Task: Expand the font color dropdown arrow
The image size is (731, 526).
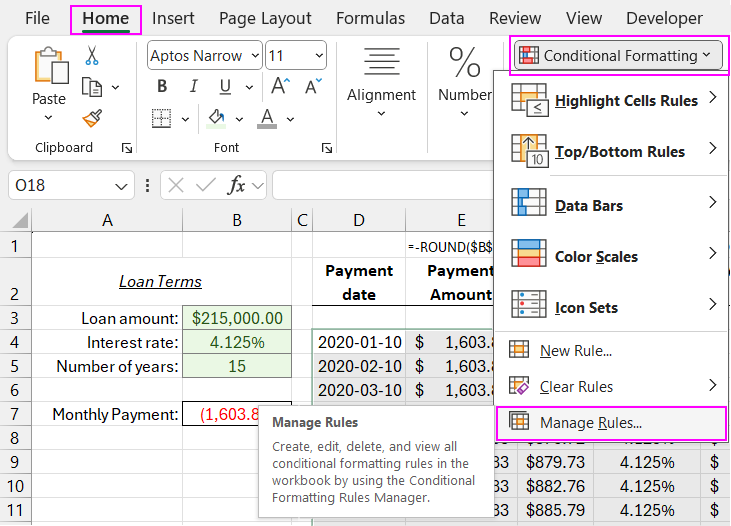Action: tap(290, 119)
